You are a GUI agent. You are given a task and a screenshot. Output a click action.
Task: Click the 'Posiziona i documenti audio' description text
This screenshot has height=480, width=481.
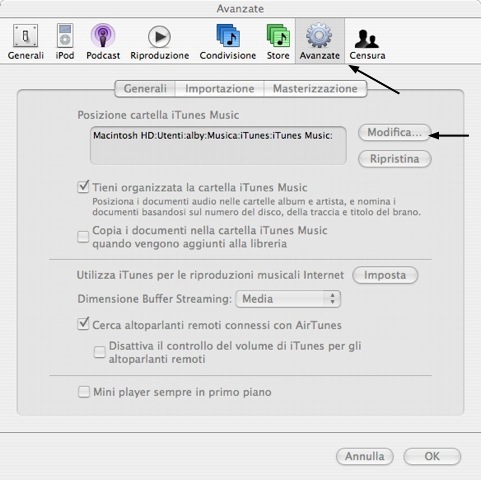pos(256,207)
